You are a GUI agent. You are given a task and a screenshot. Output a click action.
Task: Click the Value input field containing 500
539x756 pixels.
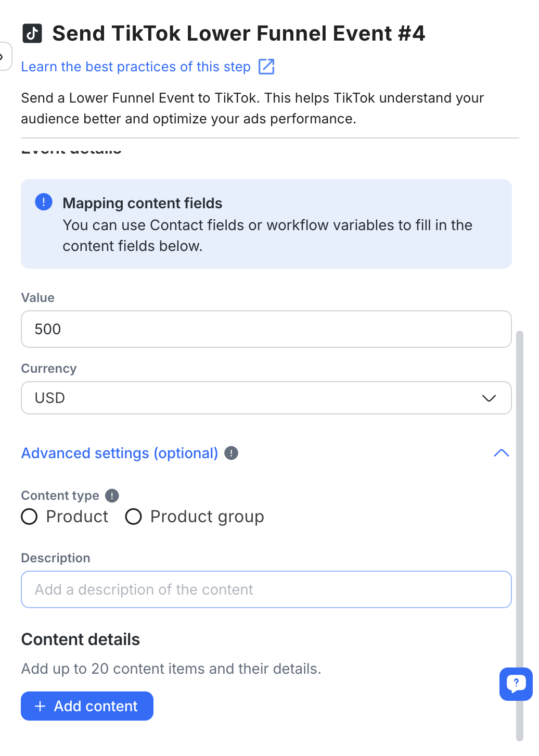266,329
